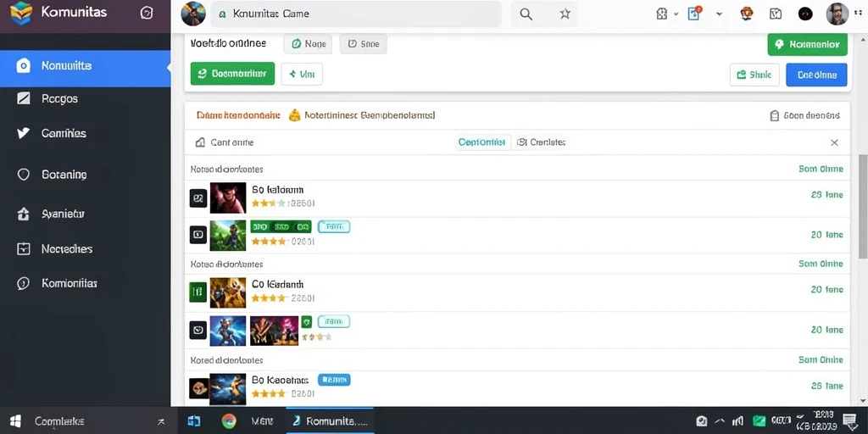Click the green Docamonditer button

tap(232, 74)
